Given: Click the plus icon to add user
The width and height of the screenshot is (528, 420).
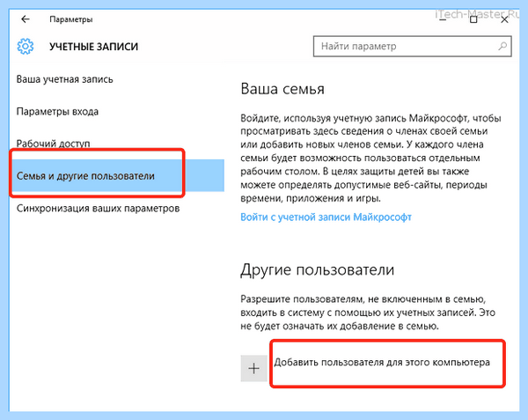Looking at the screenshot, I should [254, 368].
